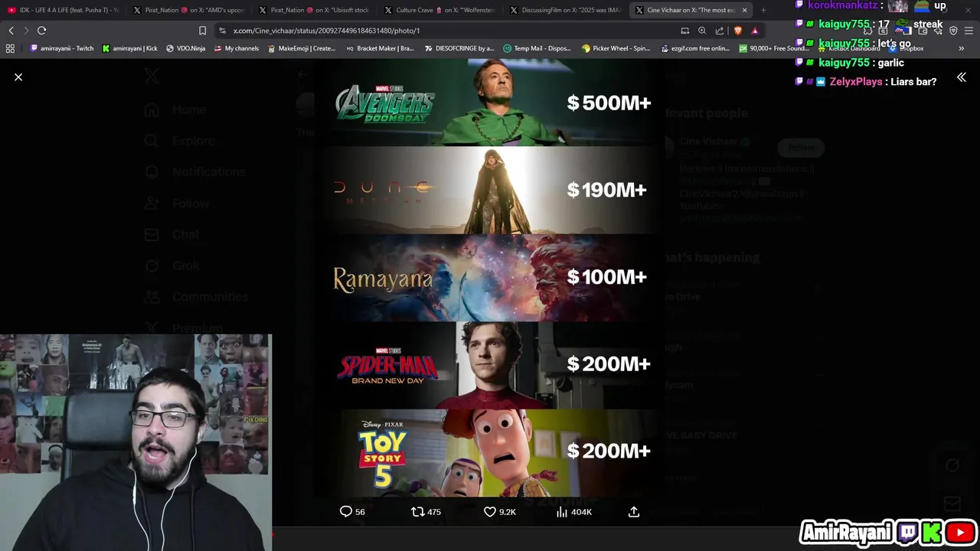980x551 pixels.
Task: Repost using the 475 retweet icon
Action: (x=426, y=511)
